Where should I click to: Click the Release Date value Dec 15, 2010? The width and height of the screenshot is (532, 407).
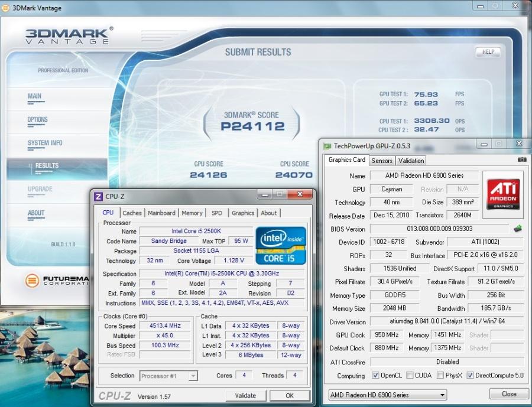tap(391, 215)
